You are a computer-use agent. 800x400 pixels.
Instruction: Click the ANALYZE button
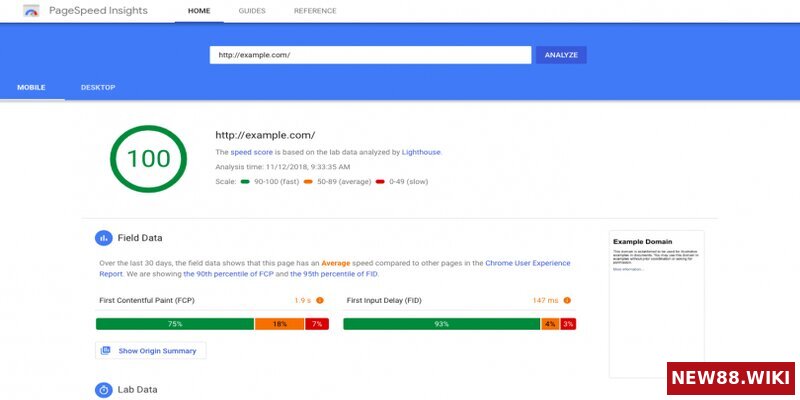tap(561, 55)
